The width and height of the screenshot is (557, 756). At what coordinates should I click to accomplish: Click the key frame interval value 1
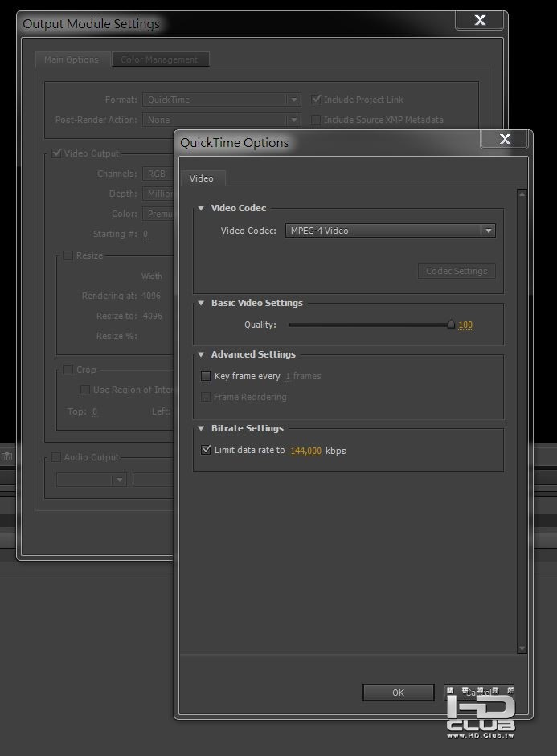click(288, 377)
